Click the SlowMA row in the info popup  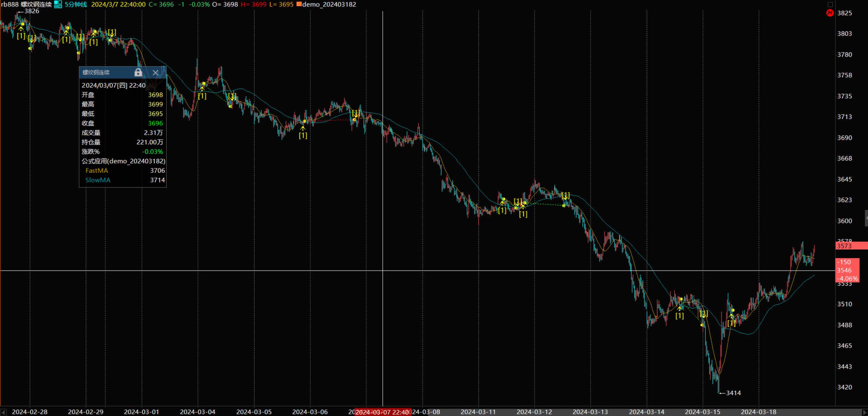[123, 180]
